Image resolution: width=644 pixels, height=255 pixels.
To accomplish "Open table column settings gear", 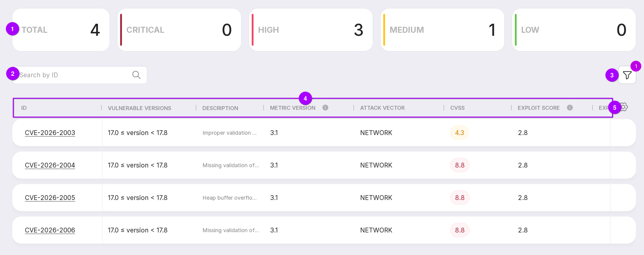I will click(x=624, y=107).
